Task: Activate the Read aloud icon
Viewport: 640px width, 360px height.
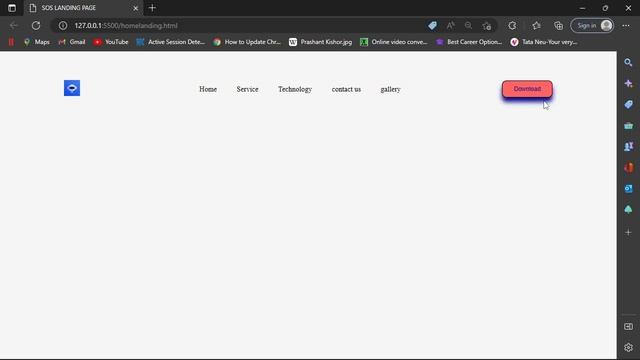Action: click(450, 25)
